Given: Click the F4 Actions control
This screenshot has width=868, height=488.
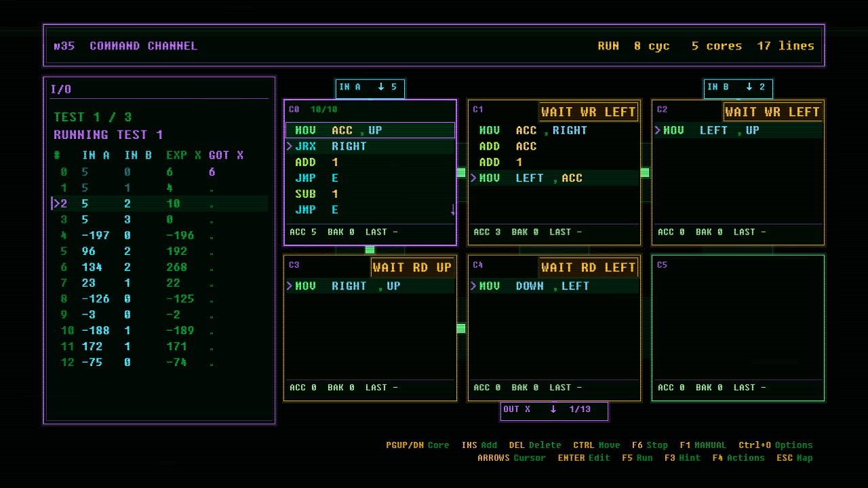Looking at the screenshot, I should tap(738, 458).
